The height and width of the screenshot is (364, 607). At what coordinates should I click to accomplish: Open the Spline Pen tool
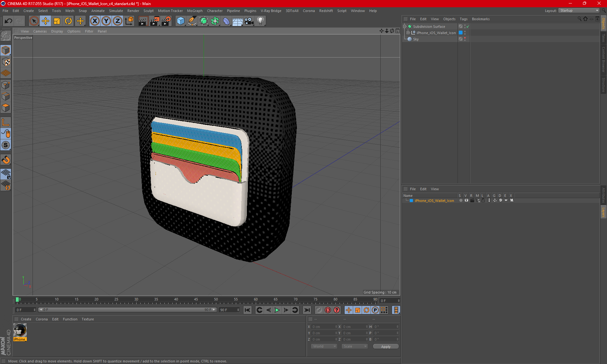(x=192, y=21)
